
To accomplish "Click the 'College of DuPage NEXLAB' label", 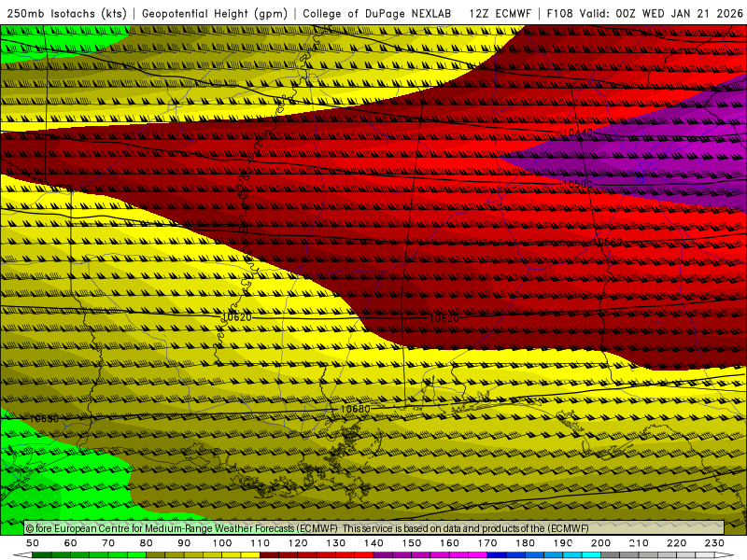I will coord(377,13).
